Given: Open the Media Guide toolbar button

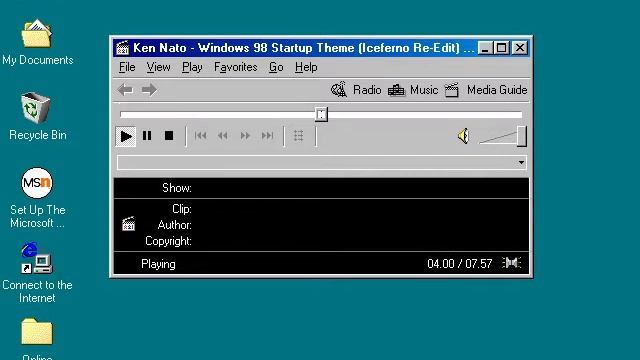Looking at the screenshot, I should 485,90.
